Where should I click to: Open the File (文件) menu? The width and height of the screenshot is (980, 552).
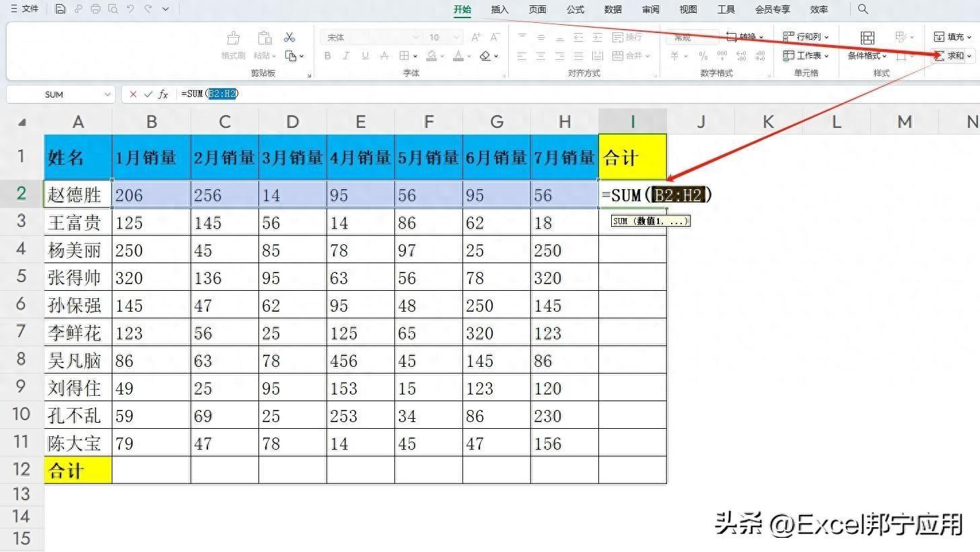pos(25,9)
